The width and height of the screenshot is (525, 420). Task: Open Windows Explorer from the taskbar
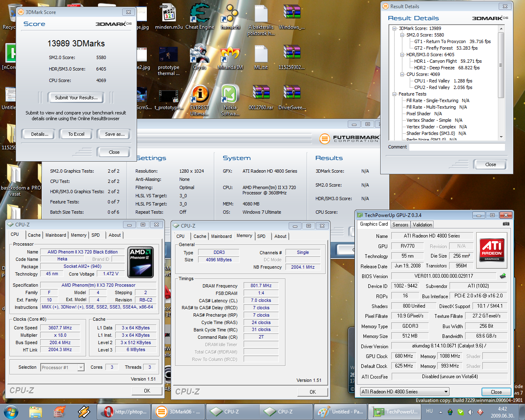pyautogui.click(x=36, y=411)
